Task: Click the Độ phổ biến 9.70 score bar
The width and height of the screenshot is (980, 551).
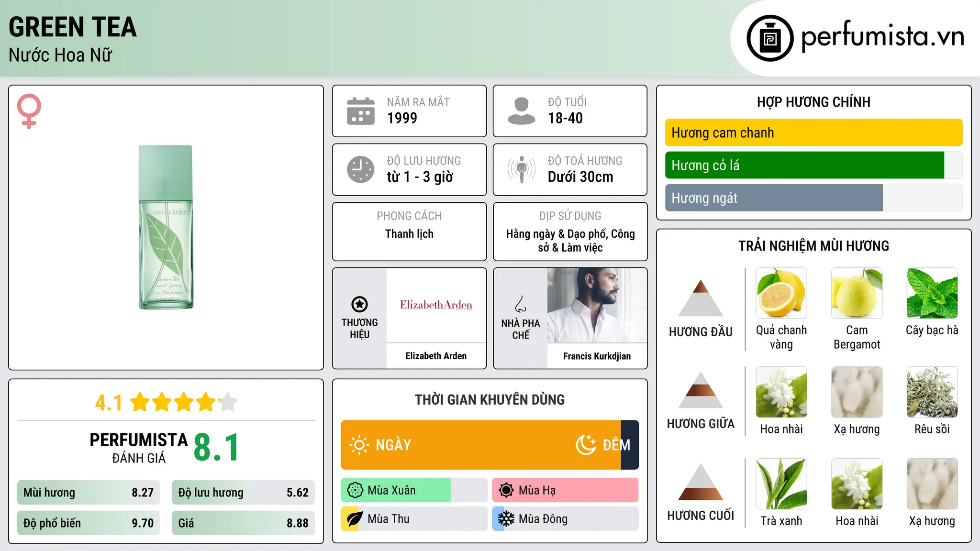Action: click(x=89, y=523)
